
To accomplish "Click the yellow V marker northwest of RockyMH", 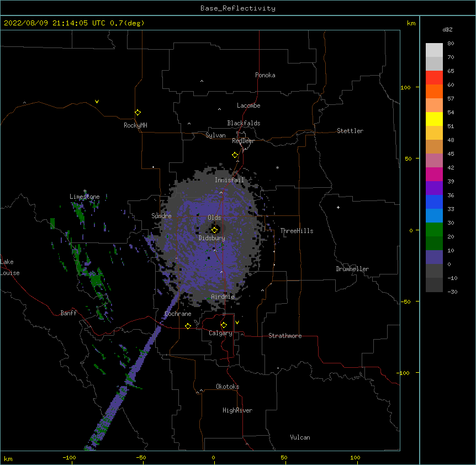I will point(97,102).
